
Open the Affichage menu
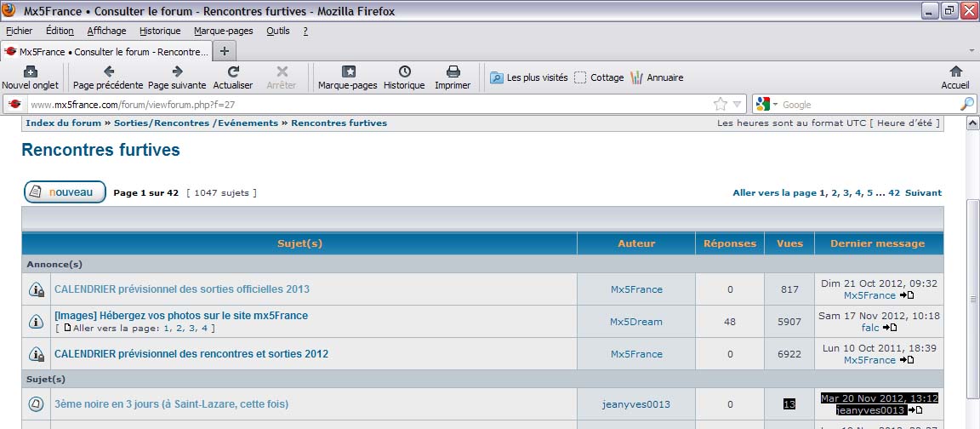click(x=107, y=31)
